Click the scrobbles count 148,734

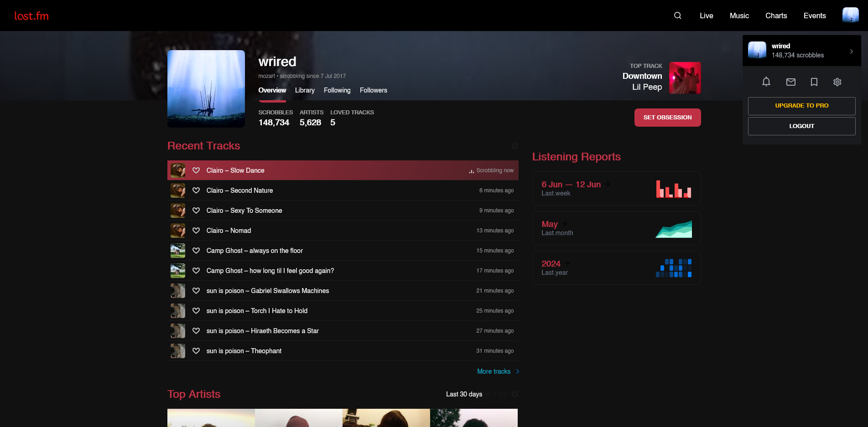[274, 123]
